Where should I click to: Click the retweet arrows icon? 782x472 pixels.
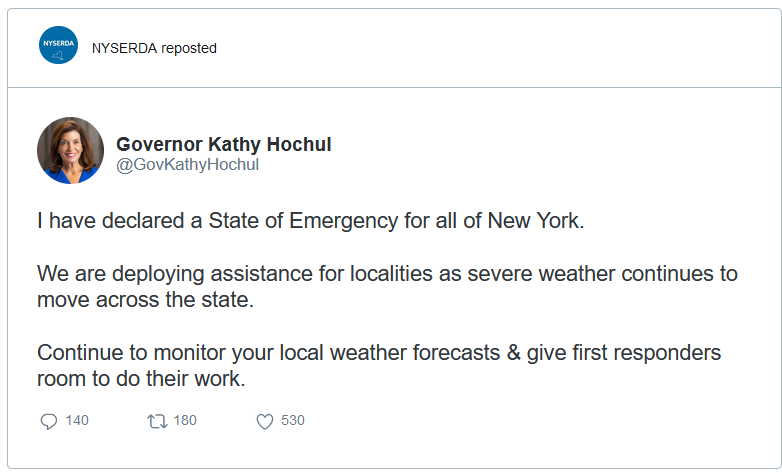pos(155,422)
